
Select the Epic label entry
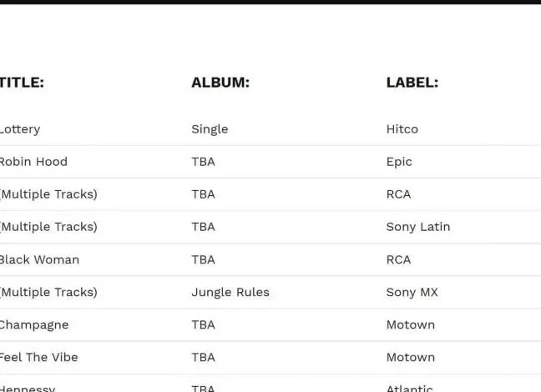[x=399, y=162]
